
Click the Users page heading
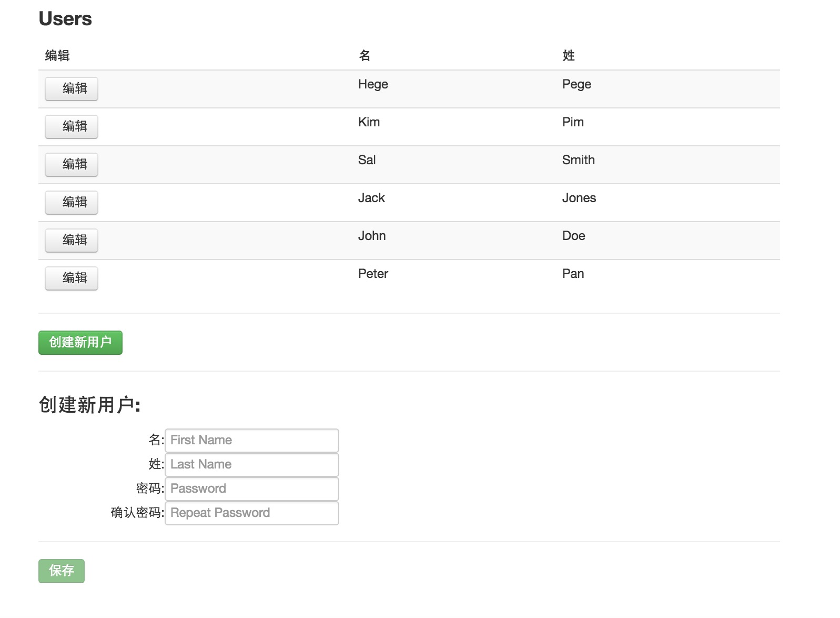coord(65,19)
